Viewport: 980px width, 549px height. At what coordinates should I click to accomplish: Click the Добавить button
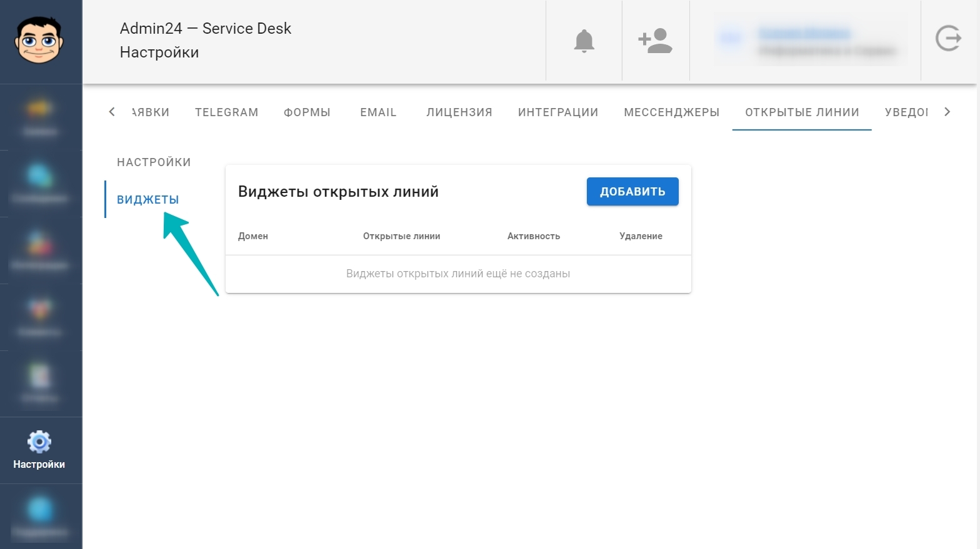click(x=632, y=192)
